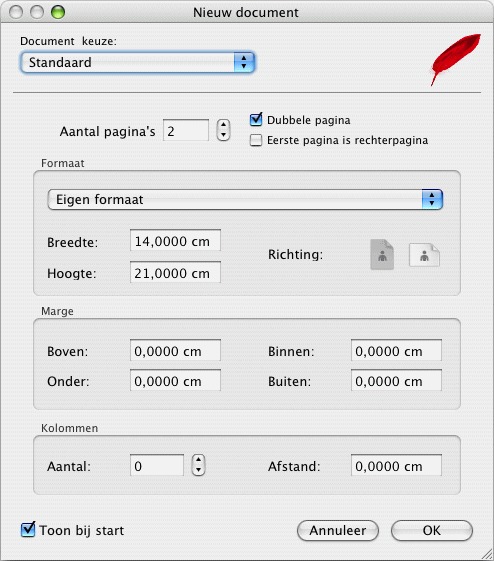Focus the Buiten margin field
The height and width of the screenshot is (561, 494).
[x=396, y=380]
